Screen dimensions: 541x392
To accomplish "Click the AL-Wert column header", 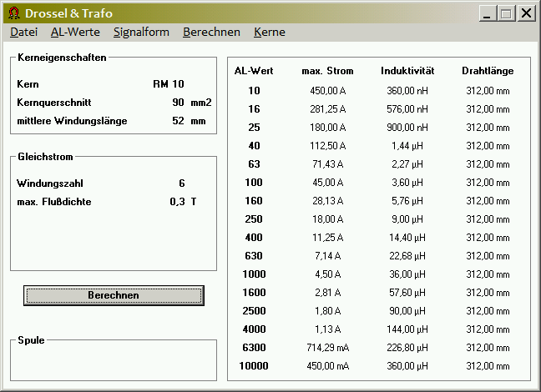I will click(254, 71).
